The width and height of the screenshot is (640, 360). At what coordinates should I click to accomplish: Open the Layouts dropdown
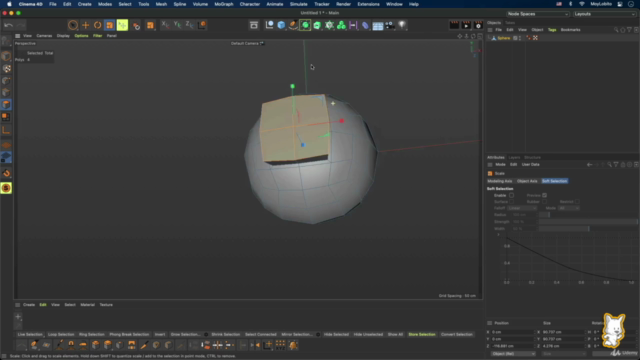604,14
